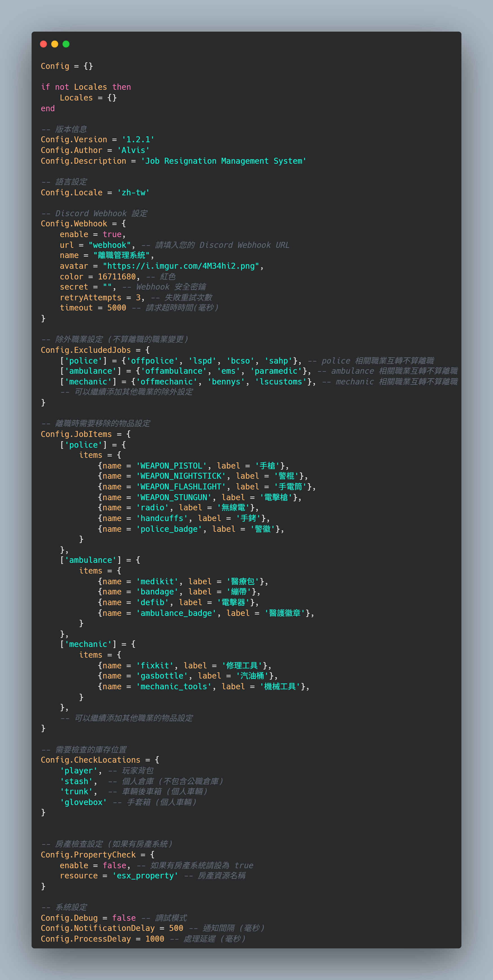Click the timeout value 5000

click(117, 308)
